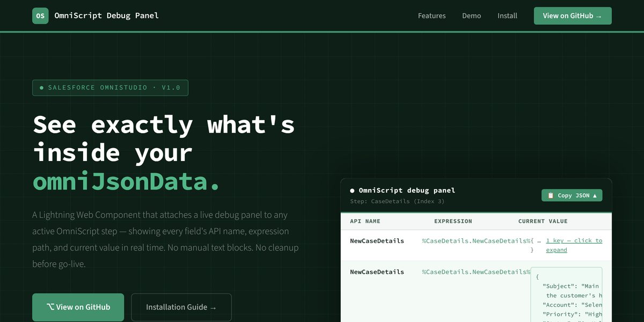Click the Copy JSON button
Screen dimensions: 644x322
tap(572, 195)
